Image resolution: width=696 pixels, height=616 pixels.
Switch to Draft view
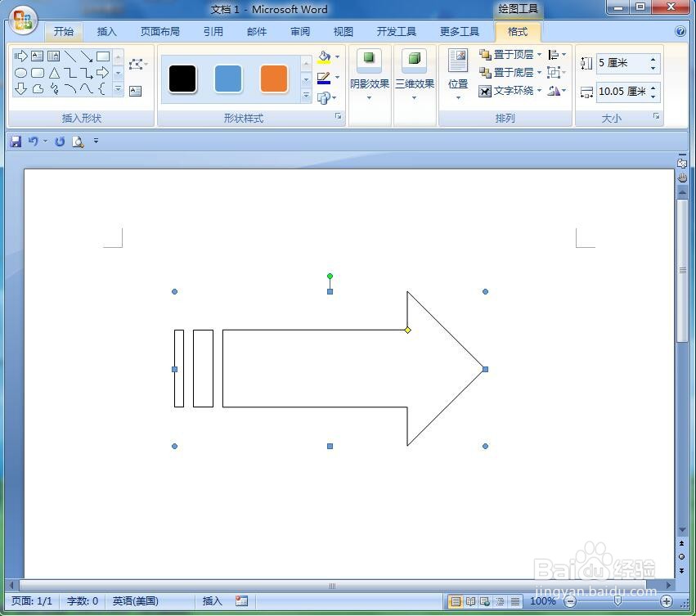pos(515,601)
